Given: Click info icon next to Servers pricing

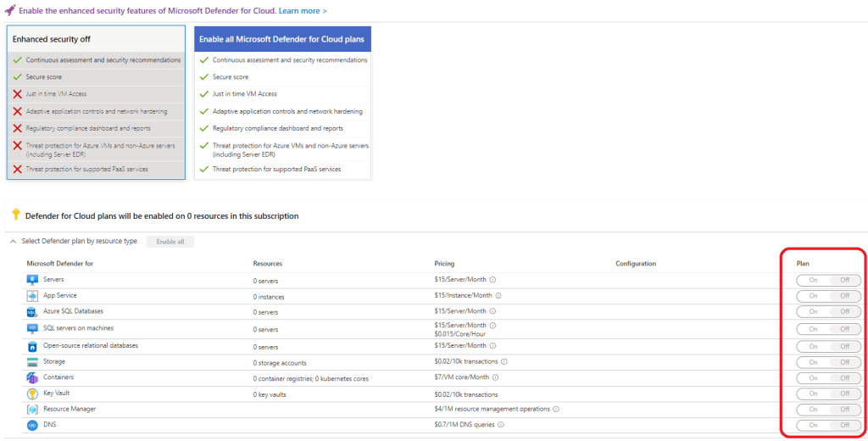Looking at the screenshot, I should click(x=492, y=280).
